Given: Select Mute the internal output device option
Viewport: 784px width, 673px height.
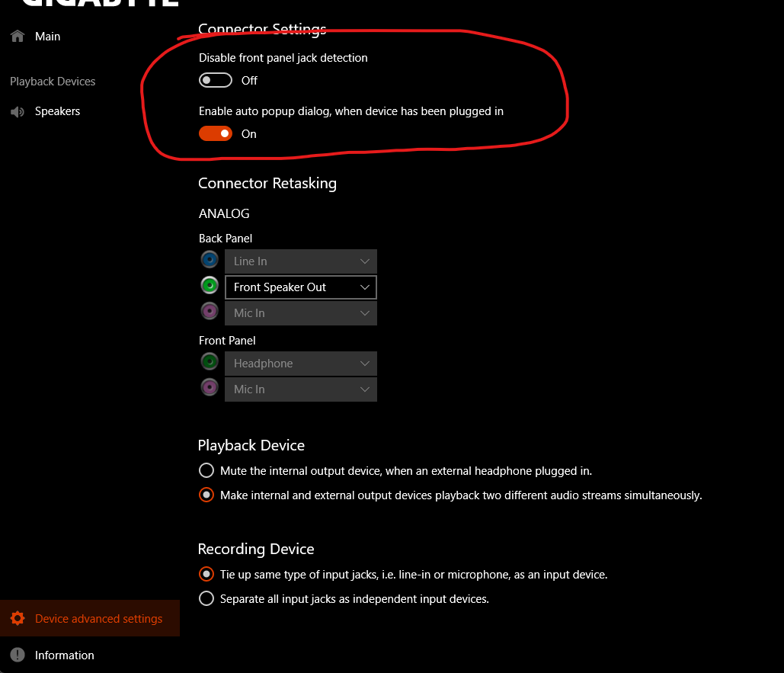Looking at the screenshot, I should pos(206,470).
